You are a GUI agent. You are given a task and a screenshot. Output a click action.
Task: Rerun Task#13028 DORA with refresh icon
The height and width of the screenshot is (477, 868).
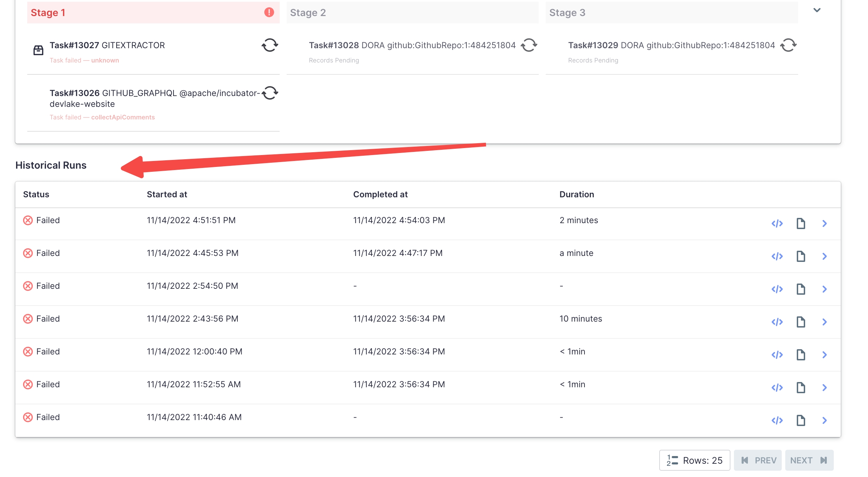[x=529, y=45]
